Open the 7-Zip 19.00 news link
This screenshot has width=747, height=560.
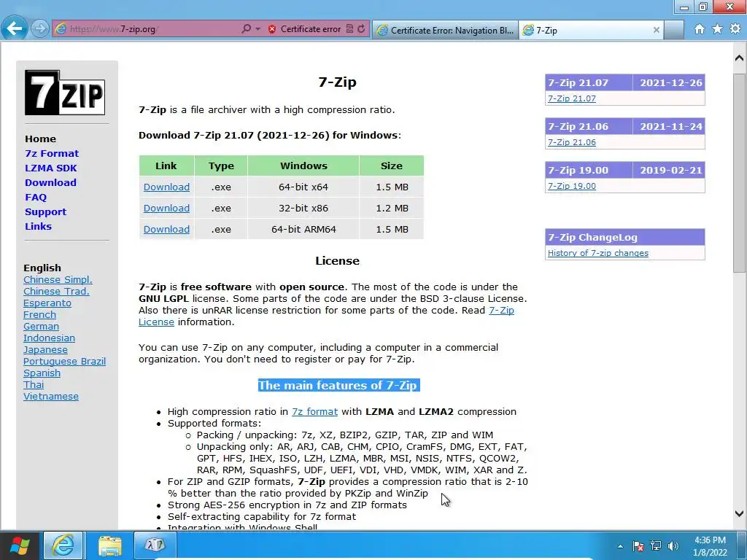[572, 186]
